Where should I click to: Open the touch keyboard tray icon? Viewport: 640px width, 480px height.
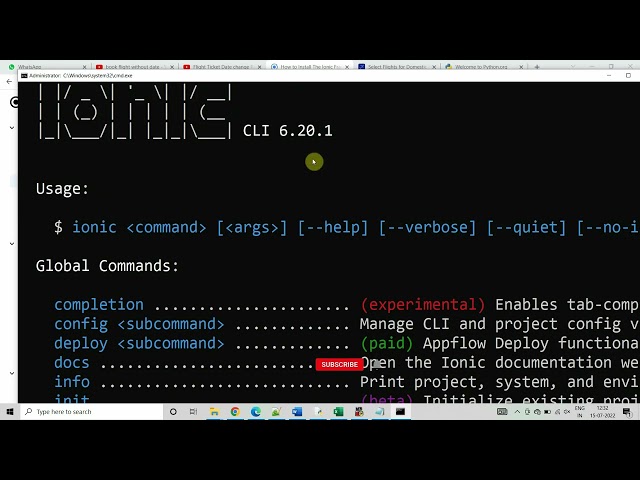pos(502,412)
